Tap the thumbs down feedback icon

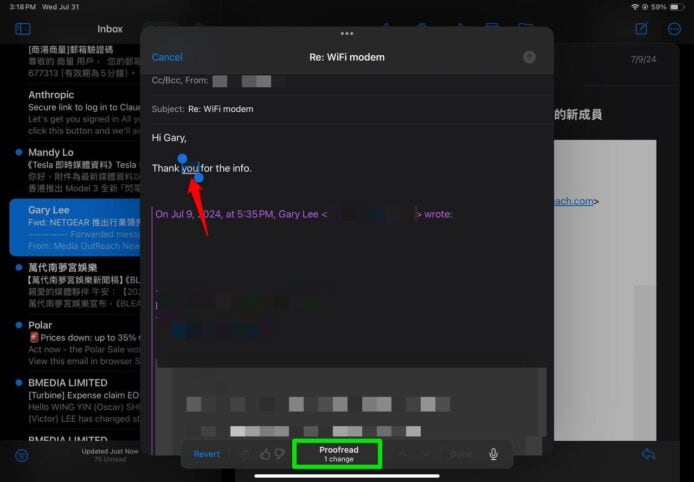click(280, 454)
